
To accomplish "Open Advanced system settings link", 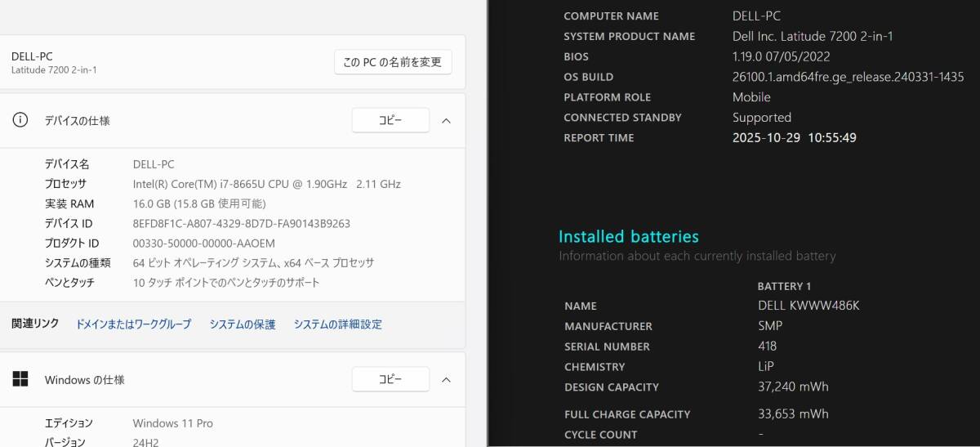I will click(338, 324).
